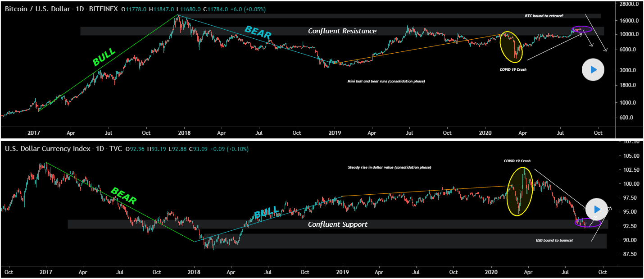This screenshot has height=279, width=644.
Task: Click the 2019 label on the Bitcoin time axis
Action: click(x=335, y=133)
